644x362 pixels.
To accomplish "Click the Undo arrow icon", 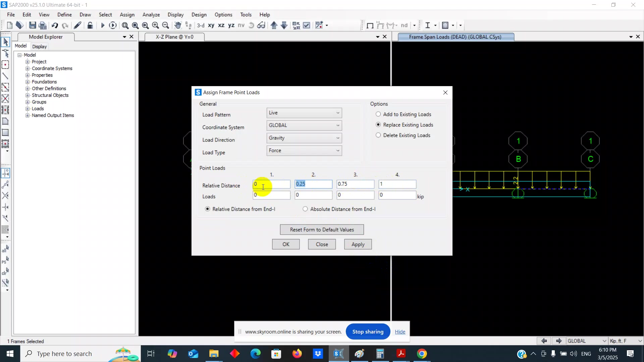I will (55, 25).
